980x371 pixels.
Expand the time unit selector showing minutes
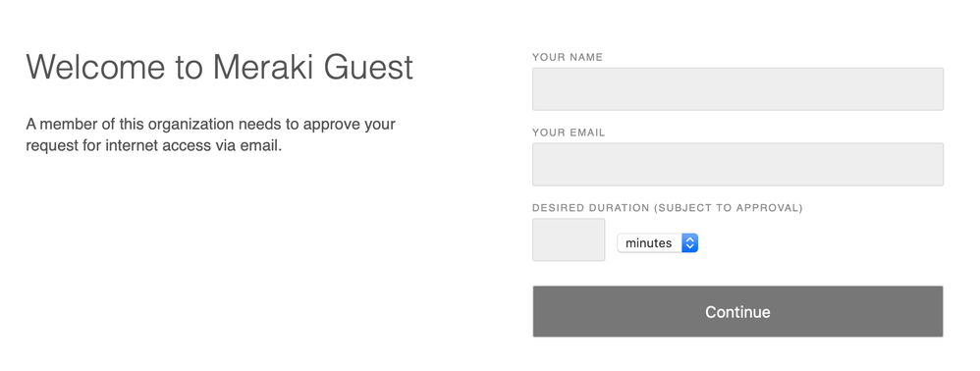coord(658,243)
